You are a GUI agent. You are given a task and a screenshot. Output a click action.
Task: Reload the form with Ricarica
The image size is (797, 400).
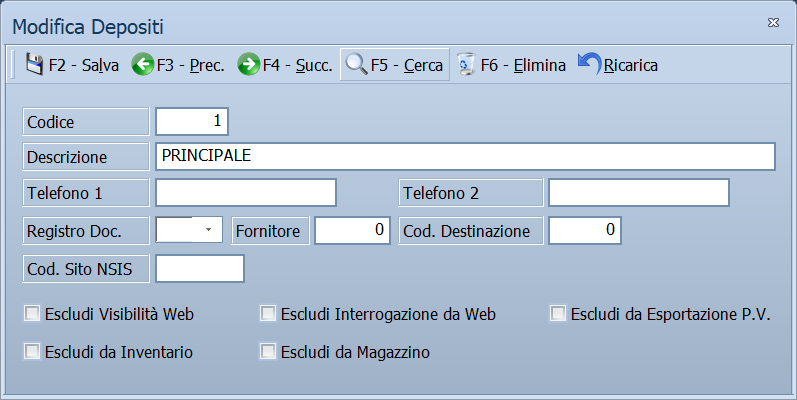618,65
